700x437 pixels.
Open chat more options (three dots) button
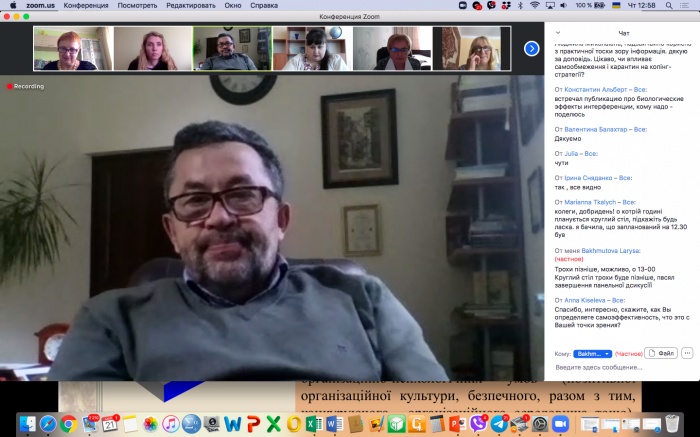(687, 353)
